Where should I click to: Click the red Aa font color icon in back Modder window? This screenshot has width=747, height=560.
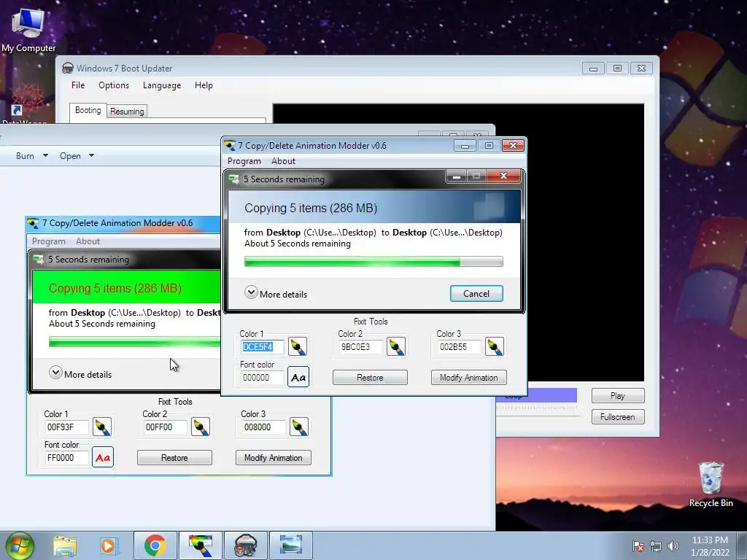click(x=102, y=457)
